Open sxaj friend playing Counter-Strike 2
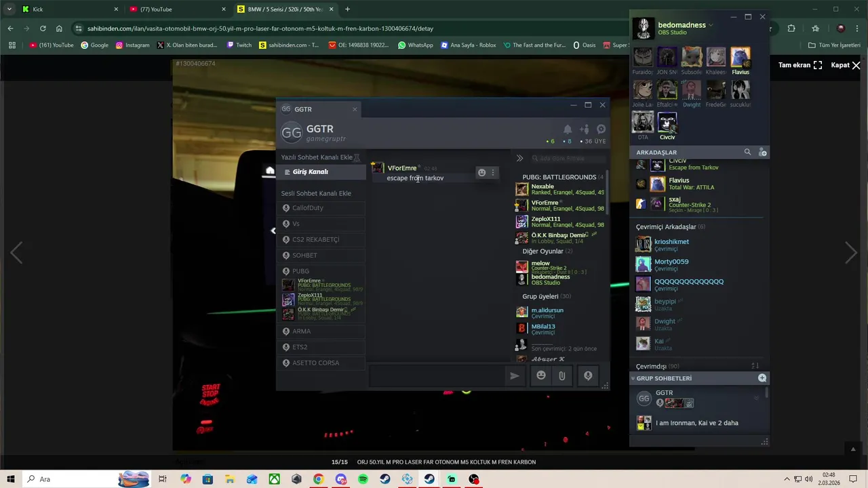The image size is (868, 488). (x=698, y=204)
